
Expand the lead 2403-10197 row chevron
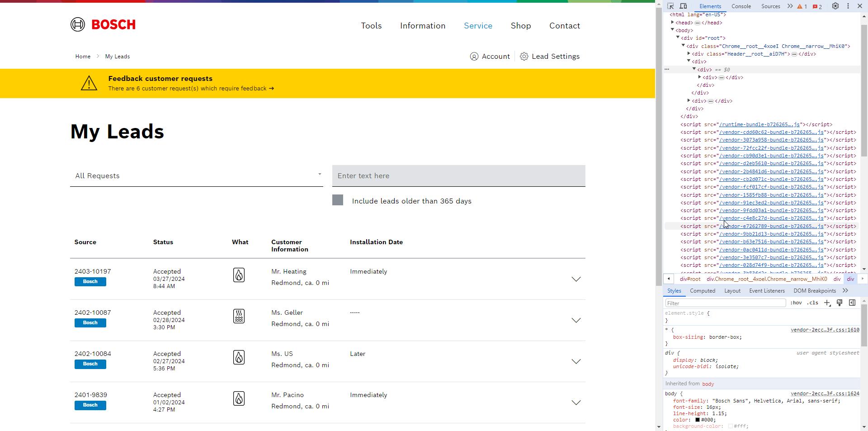(576, 279)
